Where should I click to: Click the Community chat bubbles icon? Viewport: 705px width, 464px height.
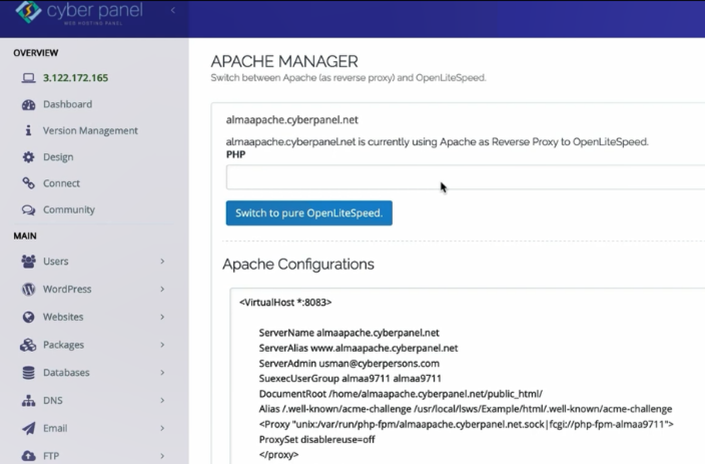coord(28,210)
